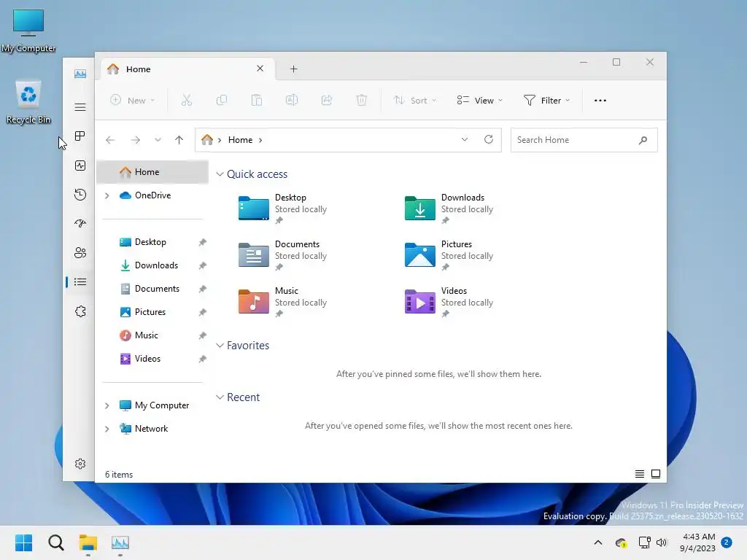Click the Copy icon in toolbar
747x560 pixels.
click(x=222, y=101)
